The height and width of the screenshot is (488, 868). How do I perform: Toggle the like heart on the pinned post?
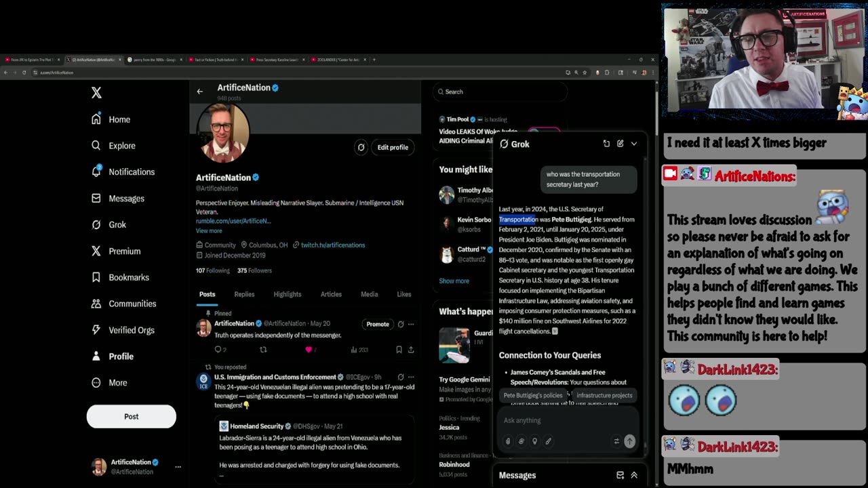pyautogui.click(x=309, y=350)
